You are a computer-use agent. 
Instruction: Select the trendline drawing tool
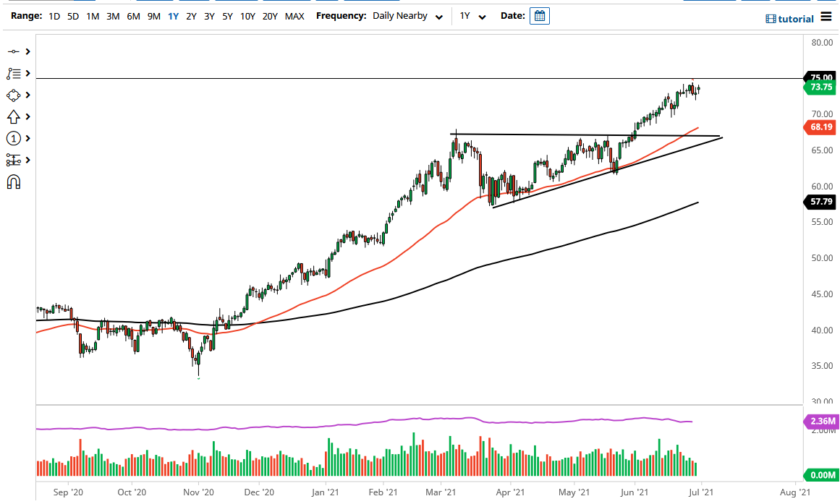[x=14, y=51]
